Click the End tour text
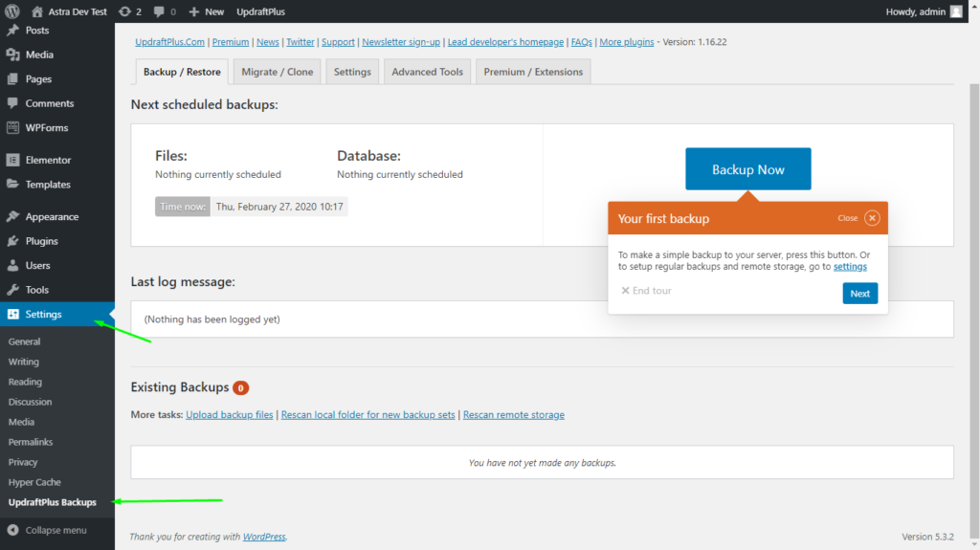Image resolution: width=980 pixels, height=550 pixels. (x=652, y=291)
